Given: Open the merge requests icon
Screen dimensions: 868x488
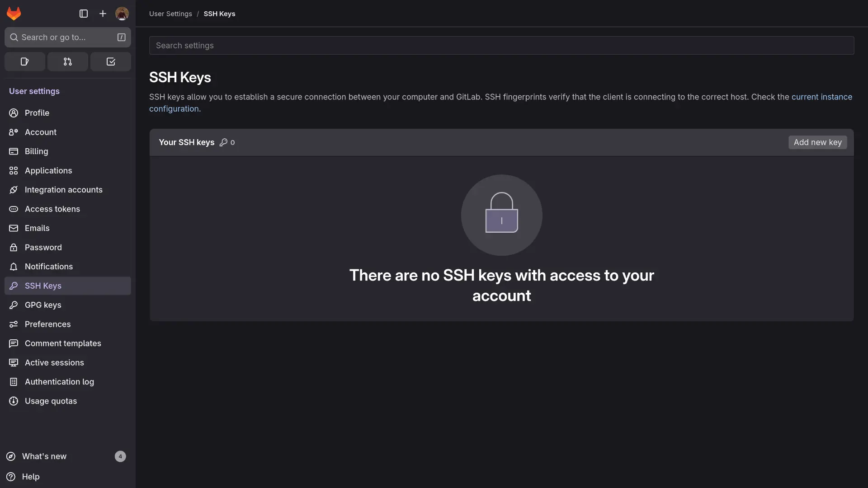Looking at the screenshot, I should click(x=68, y=61).
